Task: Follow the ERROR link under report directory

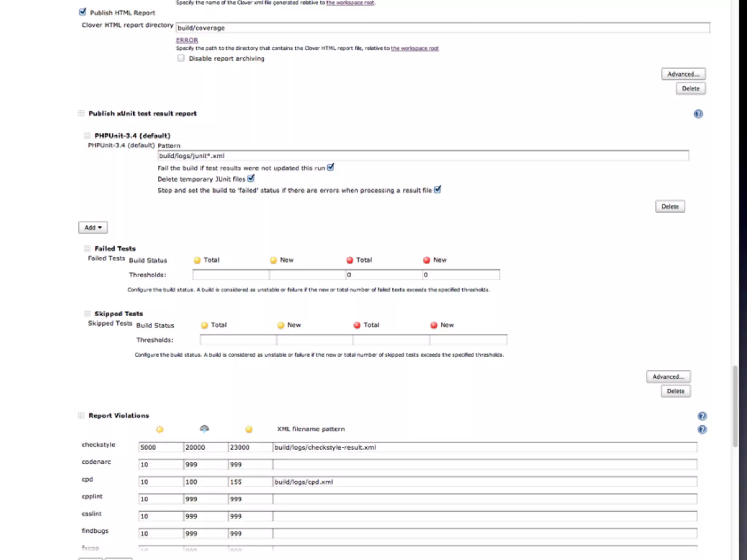Action: pos(187,40)
